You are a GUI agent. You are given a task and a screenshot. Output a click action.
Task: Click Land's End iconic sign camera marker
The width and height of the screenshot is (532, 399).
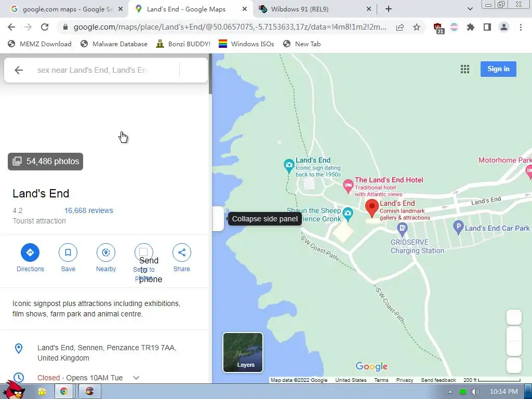[289, 166]
